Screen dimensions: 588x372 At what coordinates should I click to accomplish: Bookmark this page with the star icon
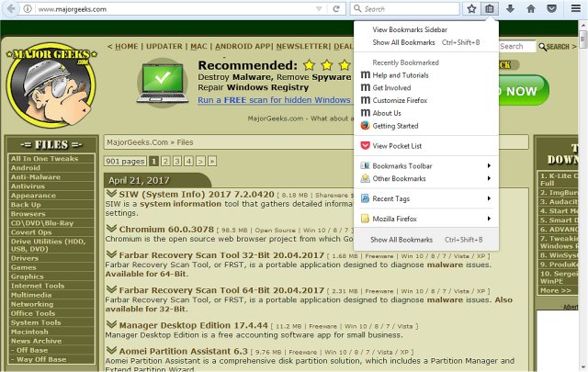click(471, 8)
